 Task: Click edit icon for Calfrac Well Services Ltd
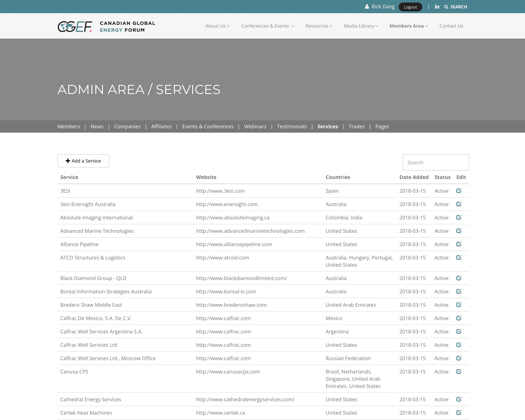[x=459, y=345]
